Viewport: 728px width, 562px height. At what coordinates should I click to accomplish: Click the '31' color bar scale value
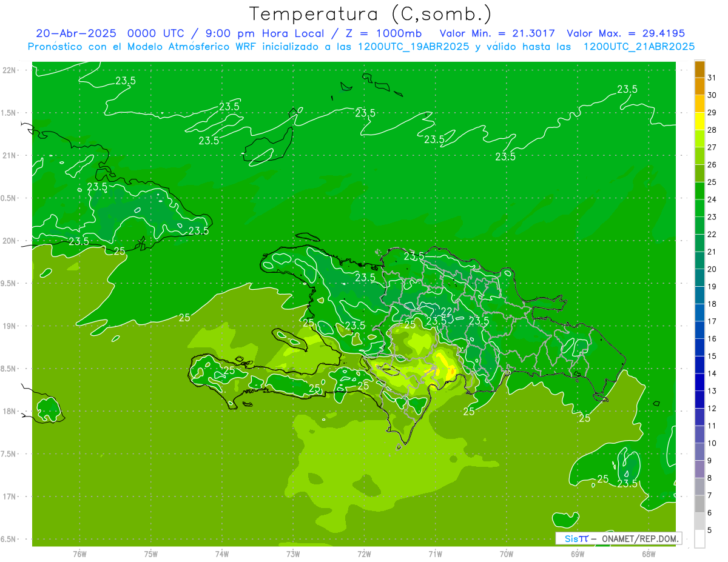712,78
